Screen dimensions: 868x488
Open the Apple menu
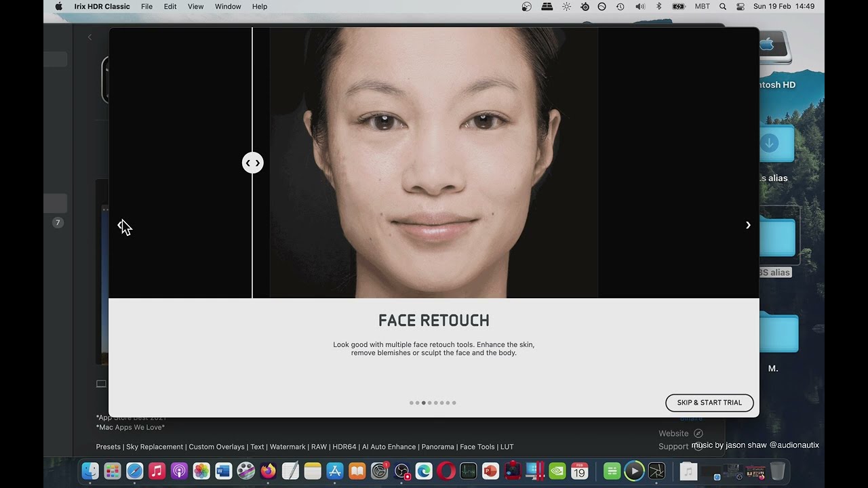(x=58, y=7)
